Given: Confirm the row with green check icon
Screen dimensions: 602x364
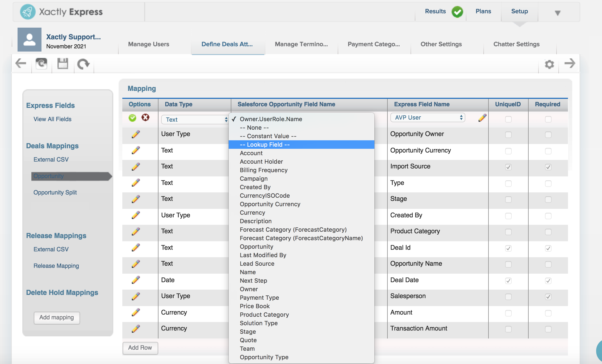Looking at the screenshot, I should tap(132, 118).
